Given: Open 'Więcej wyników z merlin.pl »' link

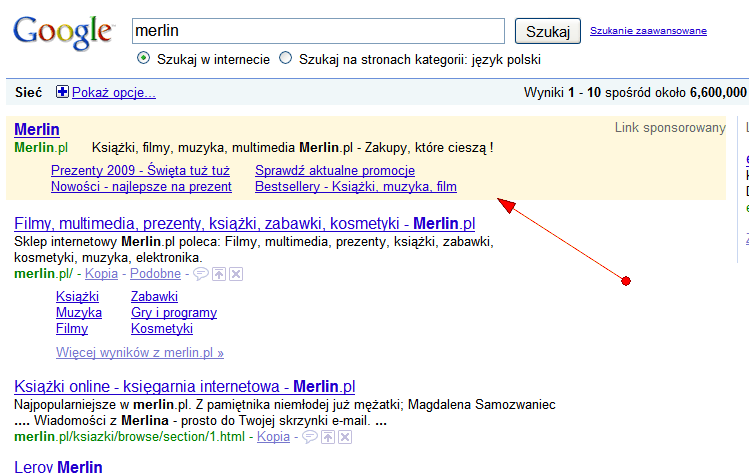Looking at the screenshot, I should tap(139, 353).
